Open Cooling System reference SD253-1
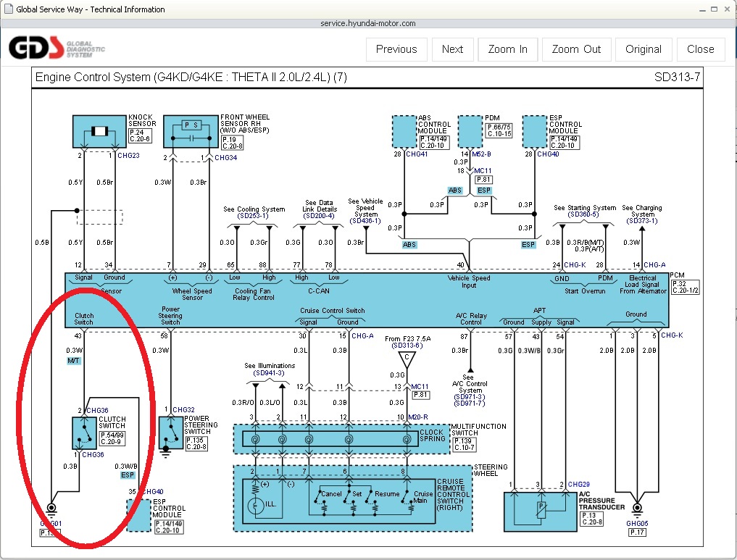Viewport: 737px width, 560px height. (x=254, y=216)
